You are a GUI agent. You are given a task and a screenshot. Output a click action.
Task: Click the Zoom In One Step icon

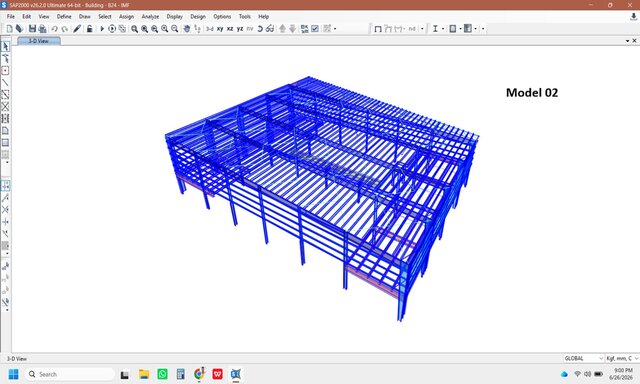164,29
